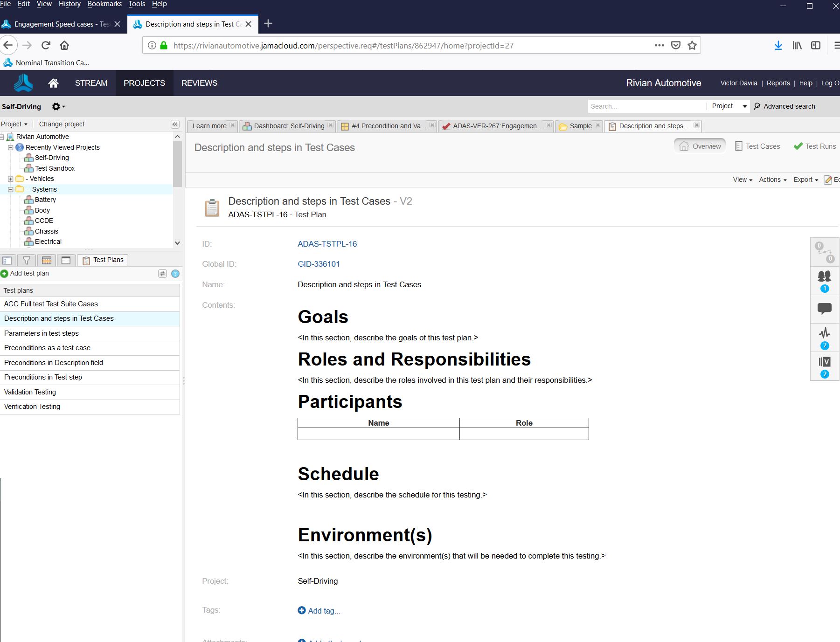The width and height of the screenshot is (840, 642).
Task: Close the Dashboard: Self-Driving tab
Action: 331,125
